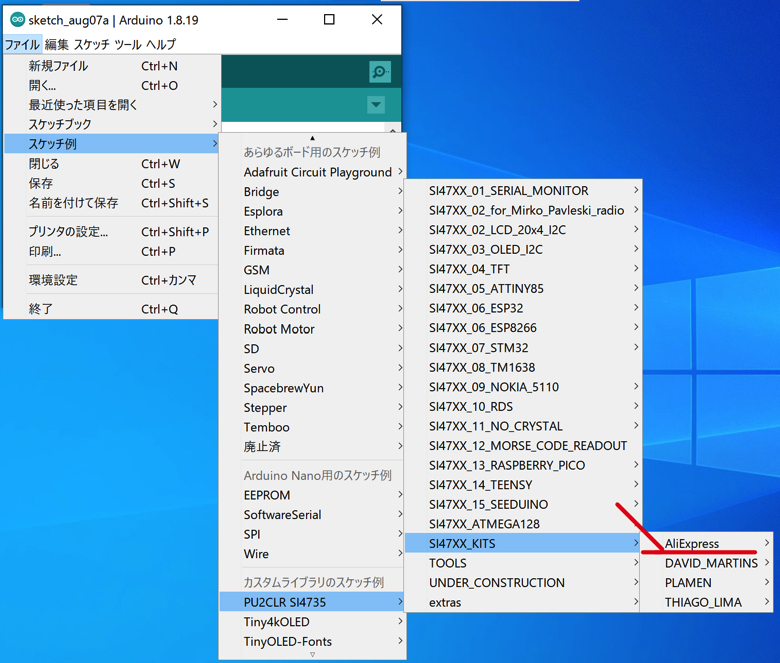Choose 閉じる menu entry
The image size is (780, 663).
pyautogui.click(x=111, y=164)
